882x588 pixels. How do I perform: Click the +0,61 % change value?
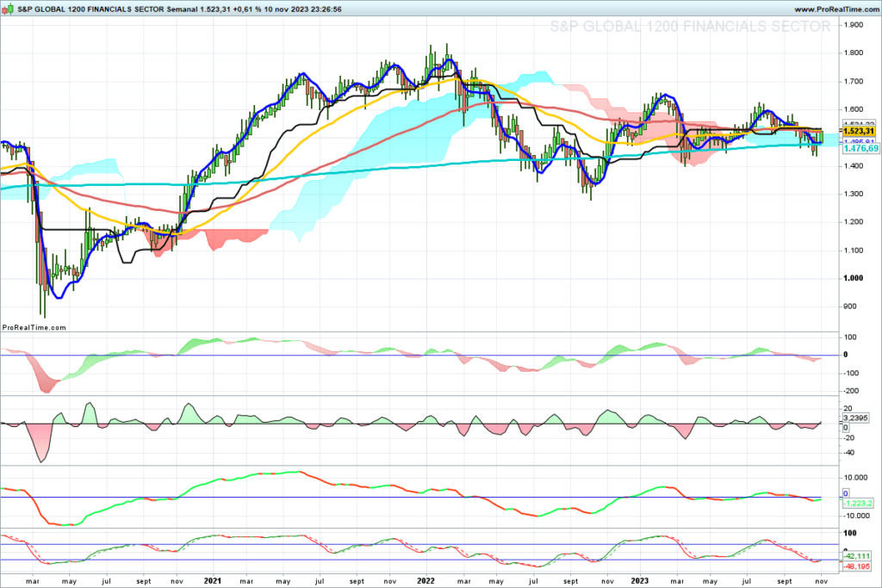click(247, 9)
